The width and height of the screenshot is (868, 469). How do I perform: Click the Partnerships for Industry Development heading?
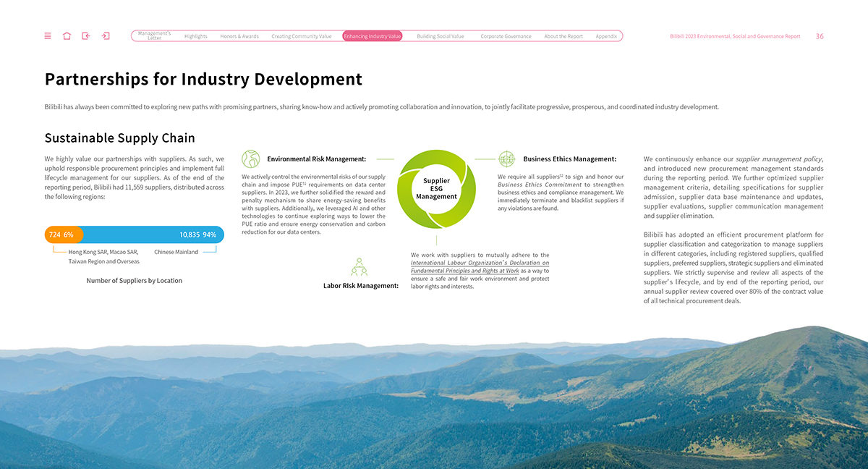[x=203, y=79]
